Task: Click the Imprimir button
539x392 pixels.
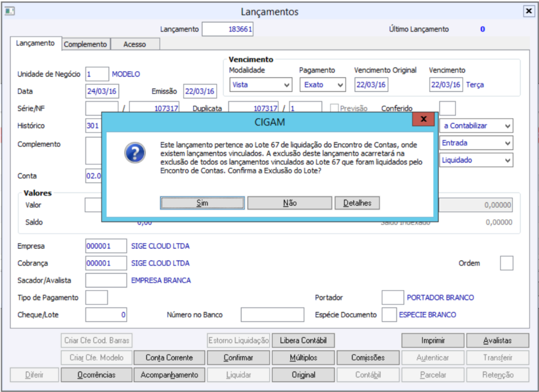Action: coord(433,340)
